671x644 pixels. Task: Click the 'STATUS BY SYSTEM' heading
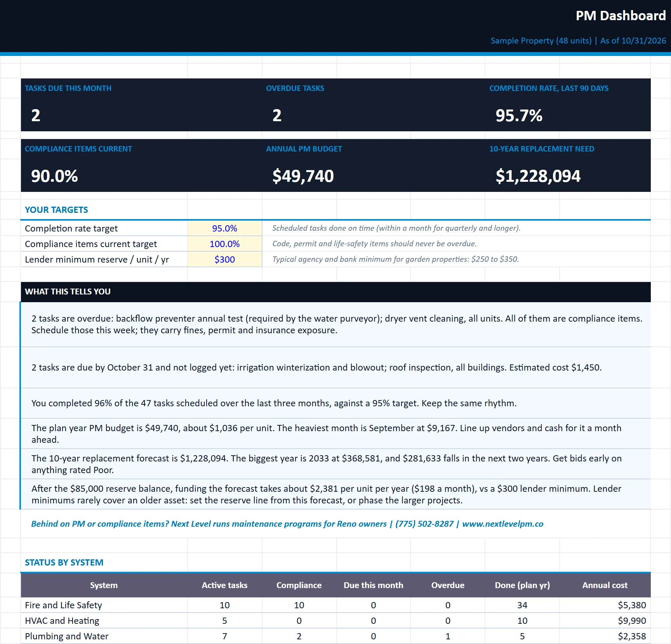click(64, 562)
